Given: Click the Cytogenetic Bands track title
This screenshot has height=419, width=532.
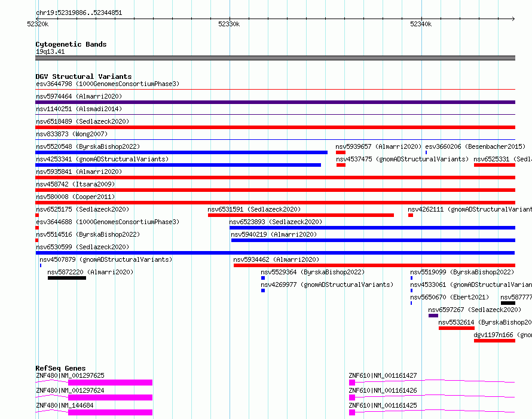Looking at the screenshot, I should click(71, 44).
